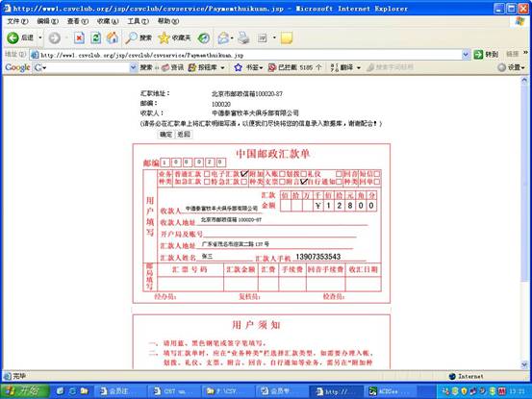Open Show Desktop quick launch icon
The height and width of the screenshot is (399, 532).
point(60,391)
